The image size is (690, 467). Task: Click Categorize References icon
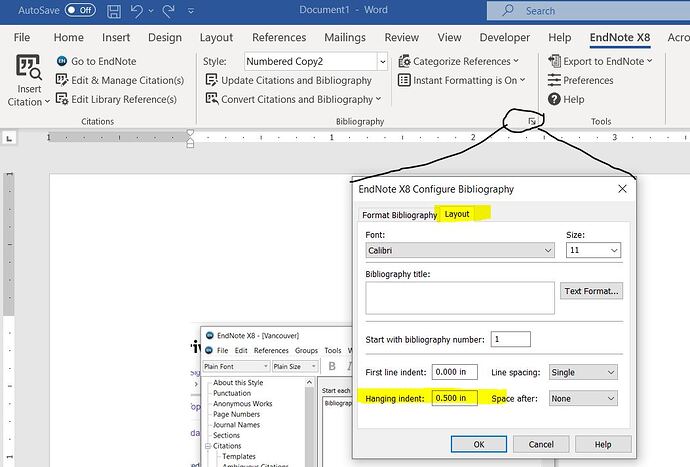pos(404,61)
